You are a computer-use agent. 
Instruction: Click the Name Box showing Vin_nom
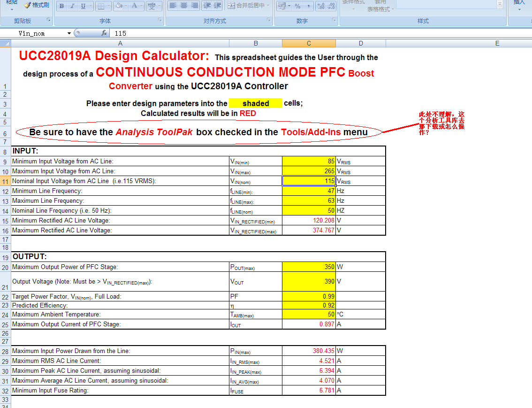click(x=34, y=33)
